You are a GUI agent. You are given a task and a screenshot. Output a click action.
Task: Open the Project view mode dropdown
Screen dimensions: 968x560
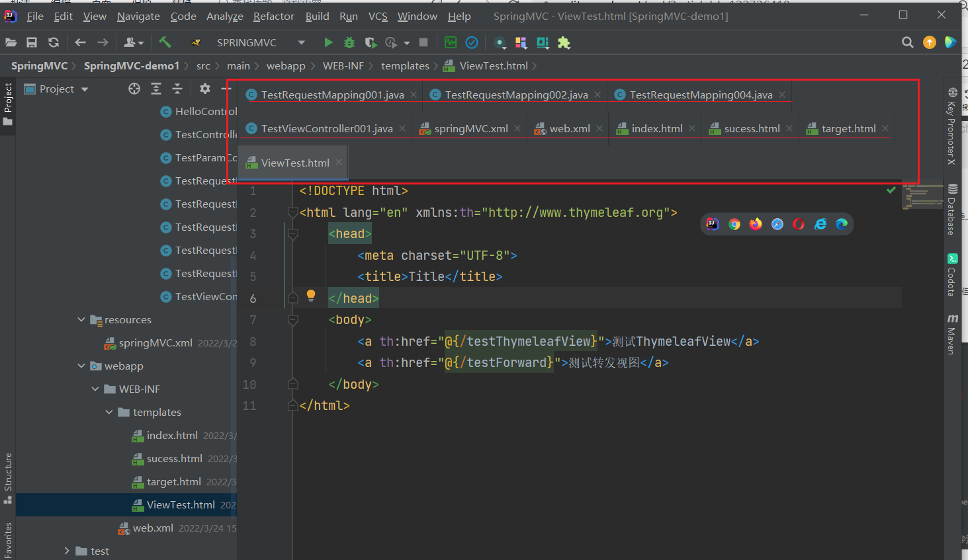pyautogui.click(x=85, y=89)
